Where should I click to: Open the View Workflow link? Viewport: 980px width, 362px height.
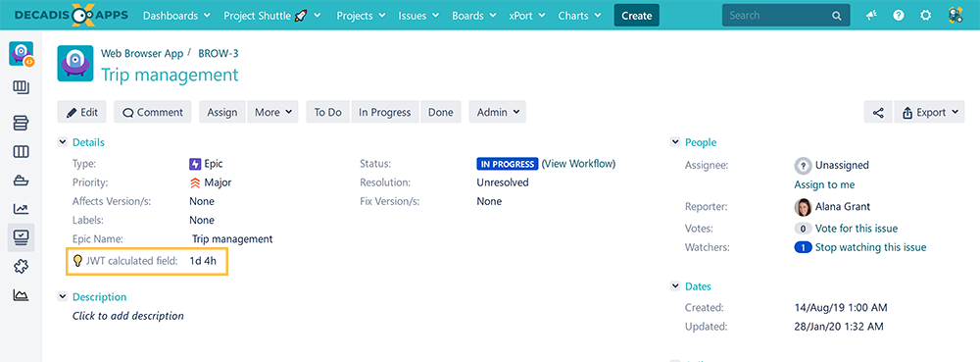[579, 164]
